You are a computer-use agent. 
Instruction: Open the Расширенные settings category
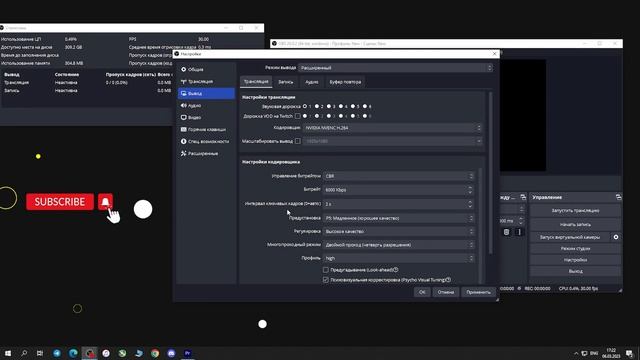(206, 153)
